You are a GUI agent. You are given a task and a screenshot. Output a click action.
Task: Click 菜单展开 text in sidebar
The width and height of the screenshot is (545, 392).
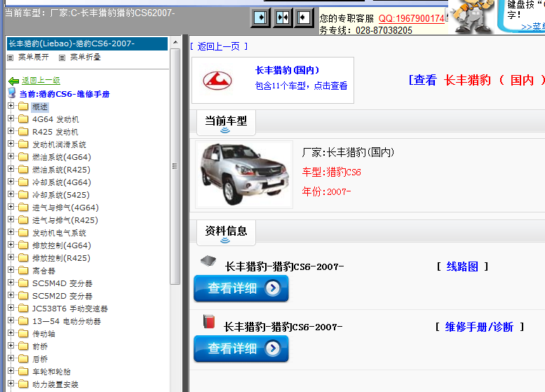tap(34, 58)
